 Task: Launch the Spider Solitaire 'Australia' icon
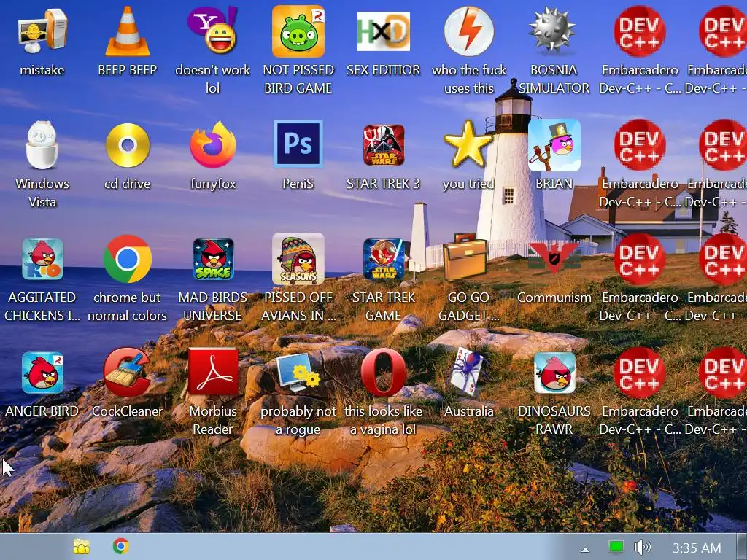coord(467,373)
